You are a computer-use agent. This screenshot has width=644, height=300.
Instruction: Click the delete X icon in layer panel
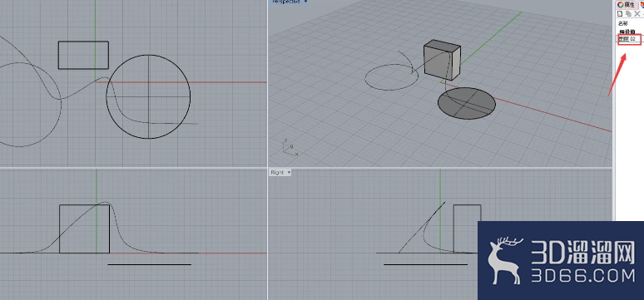point(637,14)
